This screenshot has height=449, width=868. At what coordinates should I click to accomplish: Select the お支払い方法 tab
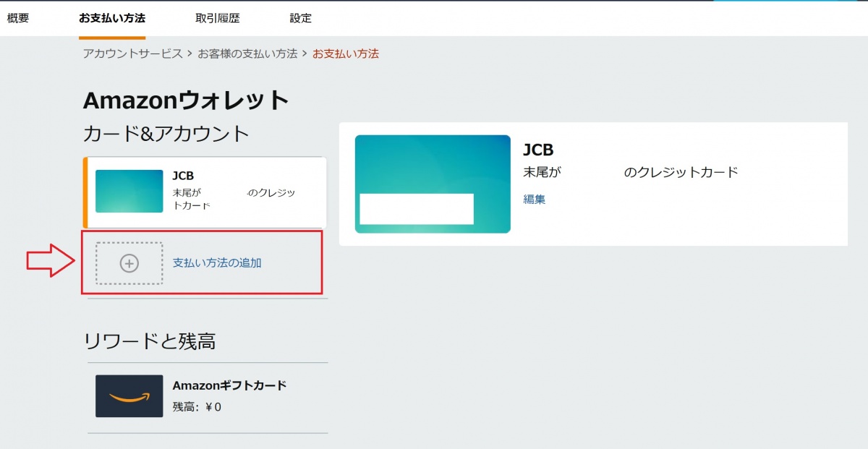pos(112,18)
